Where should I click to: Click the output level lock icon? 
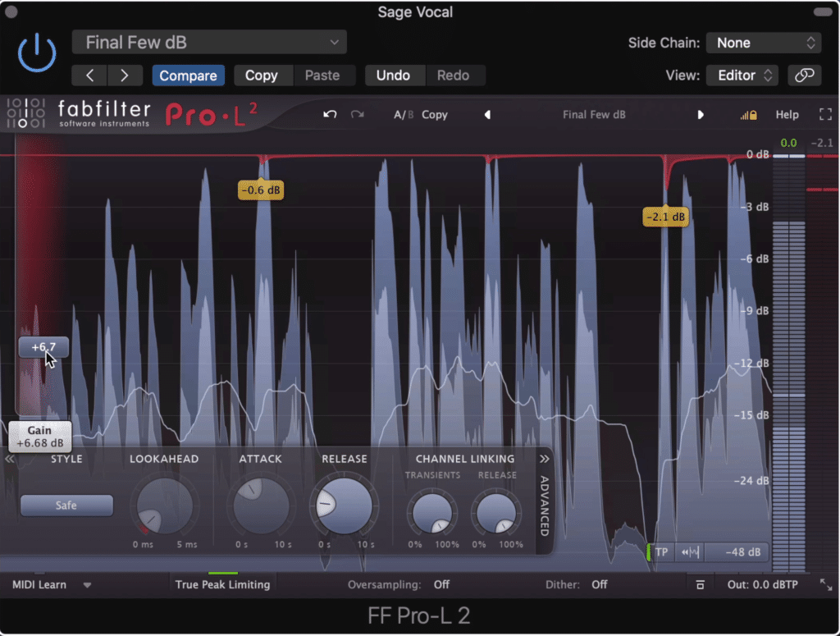pyautogui.click(x=749, y=115)
